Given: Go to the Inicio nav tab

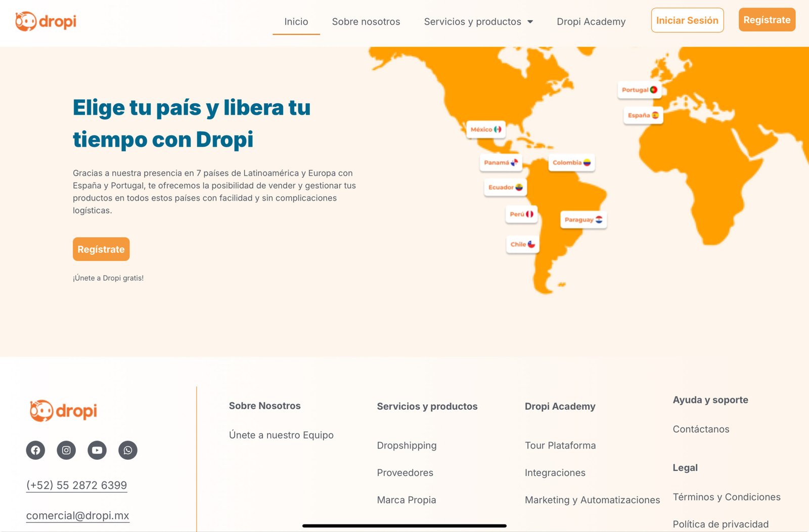Looking at the screenshot, I should (296, 22).
